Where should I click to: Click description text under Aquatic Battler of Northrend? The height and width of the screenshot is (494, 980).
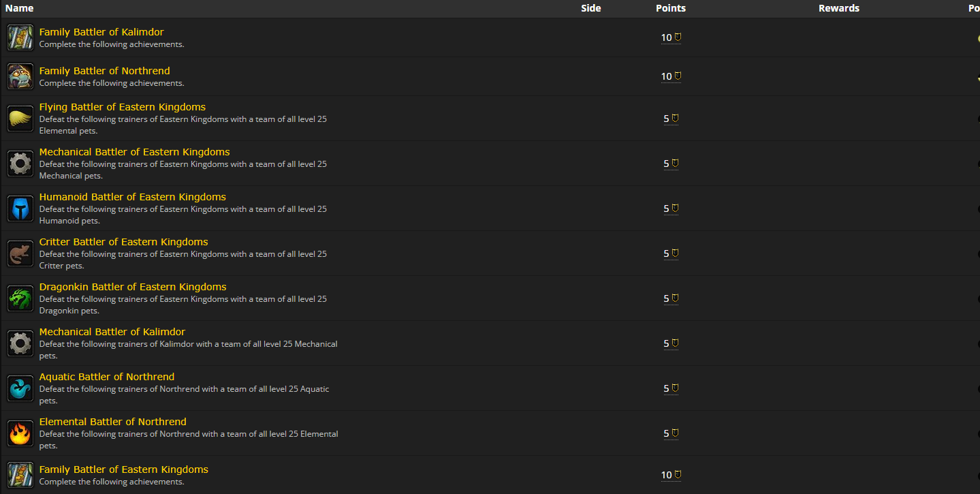click(185, 395)
